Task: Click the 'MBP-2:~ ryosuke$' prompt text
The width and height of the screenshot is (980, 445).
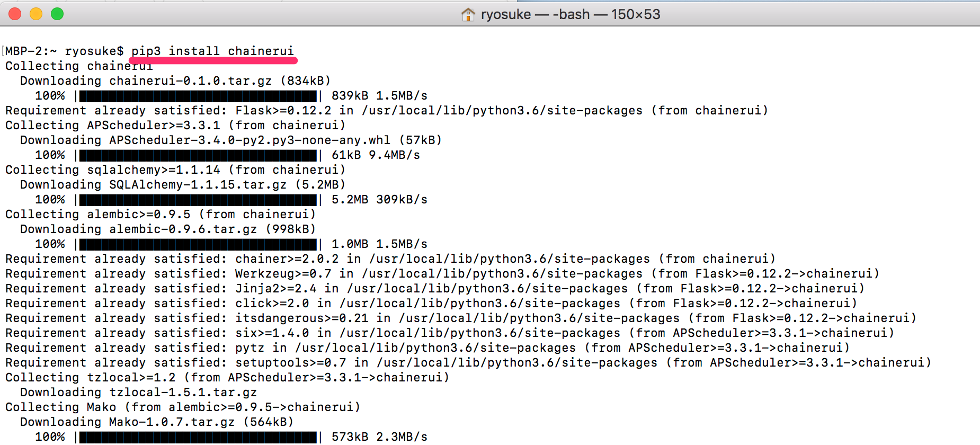Action: tap(65, 51)
